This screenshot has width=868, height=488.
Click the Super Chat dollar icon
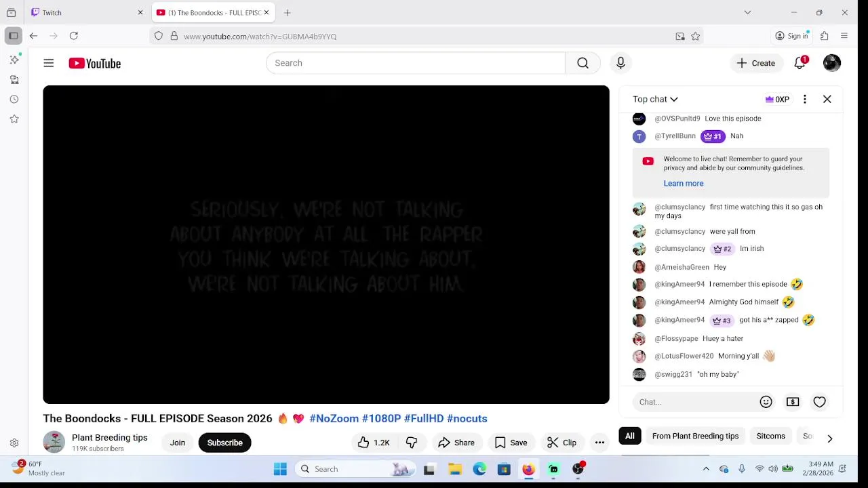click(793, 402)
